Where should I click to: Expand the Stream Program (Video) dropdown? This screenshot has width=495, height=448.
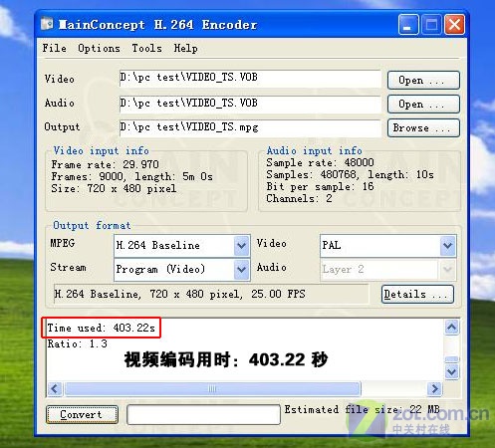pos(242,269)
